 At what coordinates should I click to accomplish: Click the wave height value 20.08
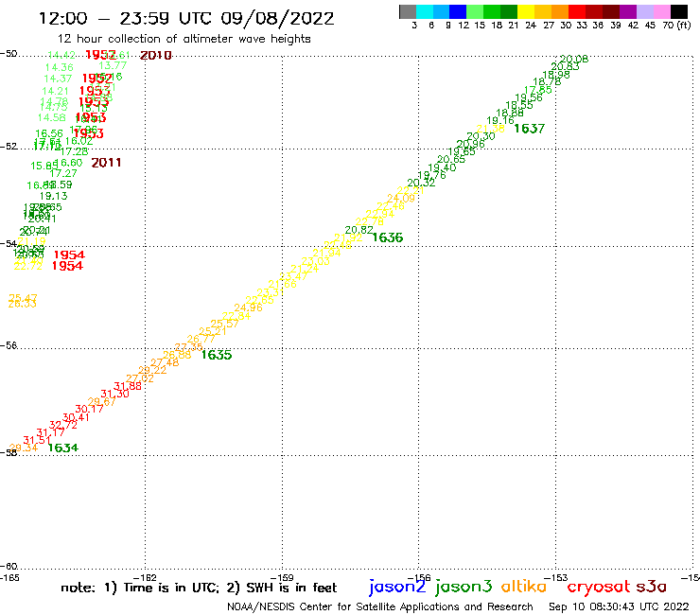[x=574, y=59]
